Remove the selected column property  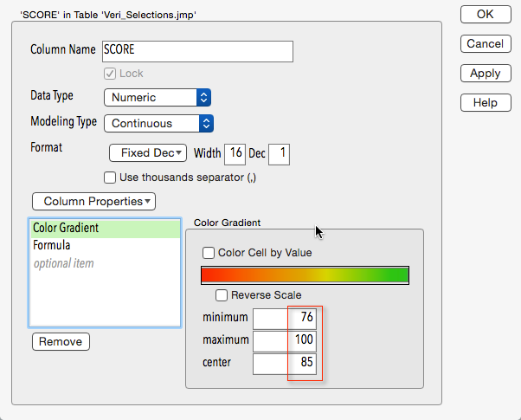(61, 341)
